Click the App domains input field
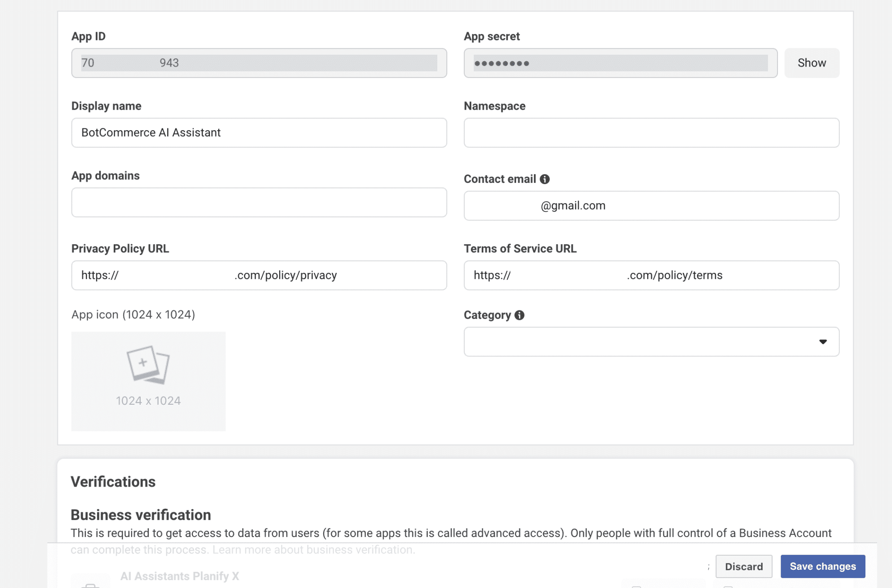This screenshot has width=892, height=588. [259, 202]
